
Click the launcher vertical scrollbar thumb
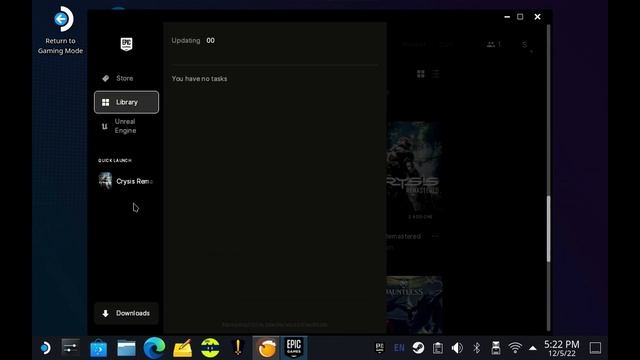[548, 229]
